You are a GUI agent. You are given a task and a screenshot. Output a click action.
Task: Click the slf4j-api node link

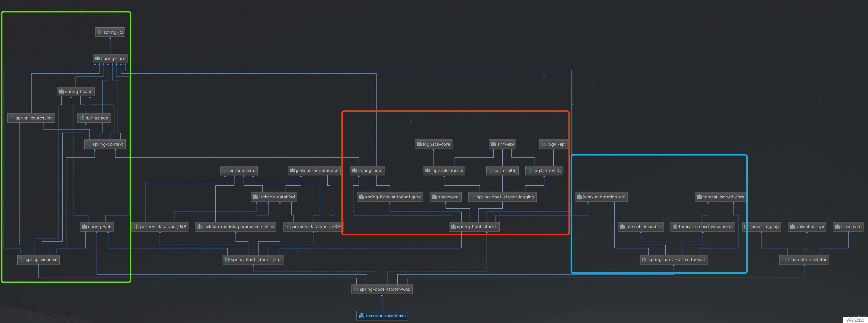tap(504, 143)
